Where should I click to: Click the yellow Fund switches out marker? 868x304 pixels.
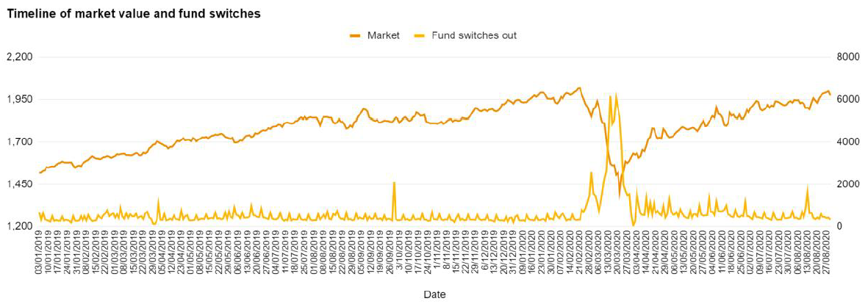[420, 35]
